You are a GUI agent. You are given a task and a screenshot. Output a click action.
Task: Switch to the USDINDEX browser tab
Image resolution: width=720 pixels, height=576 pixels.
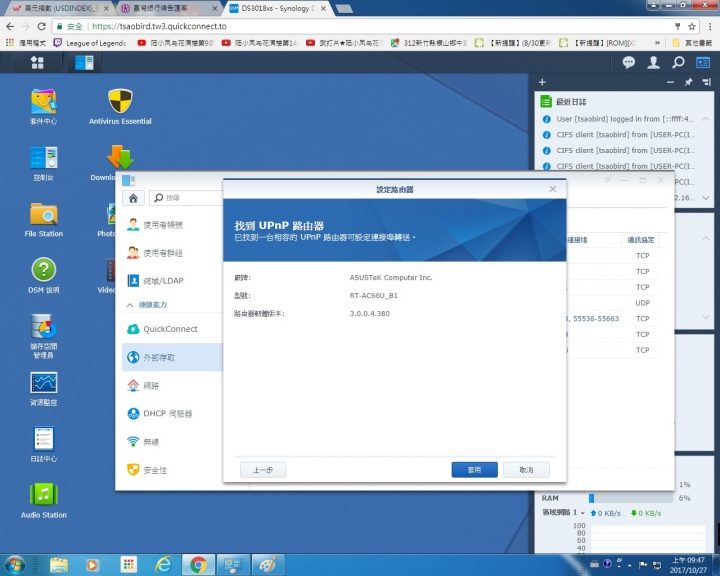59,8
